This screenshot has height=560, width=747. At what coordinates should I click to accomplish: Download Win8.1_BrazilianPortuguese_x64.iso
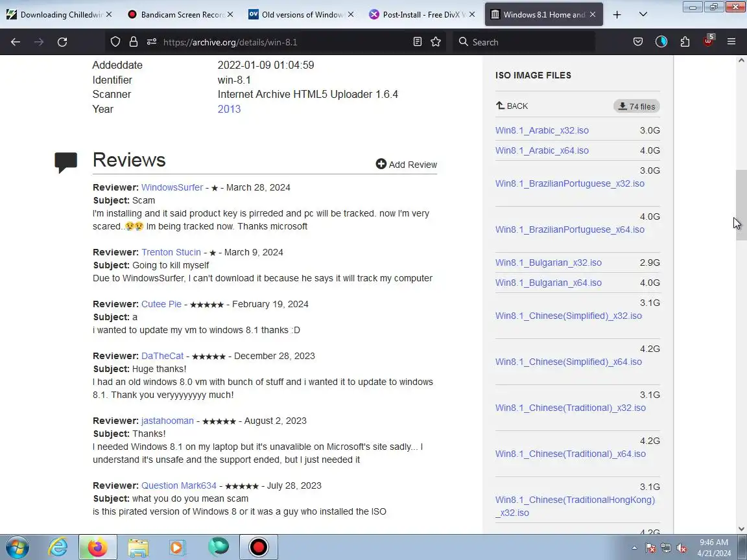(570, 229)
